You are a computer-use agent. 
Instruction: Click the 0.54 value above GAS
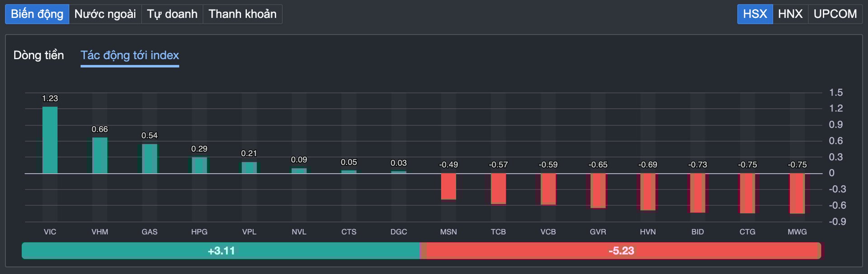[x=150, y=135]
